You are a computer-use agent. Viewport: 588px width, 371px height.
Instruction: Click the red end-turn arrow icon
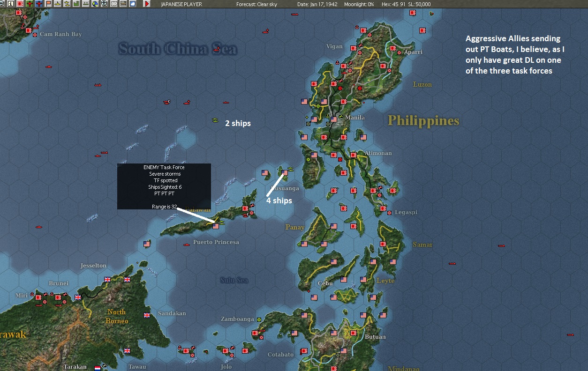[x=147, y=4]
